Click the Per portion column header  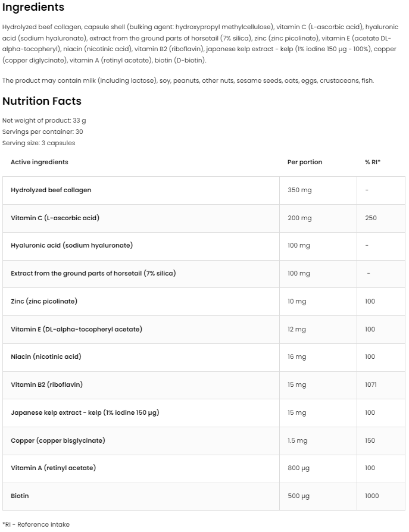(x=304, y=162)
